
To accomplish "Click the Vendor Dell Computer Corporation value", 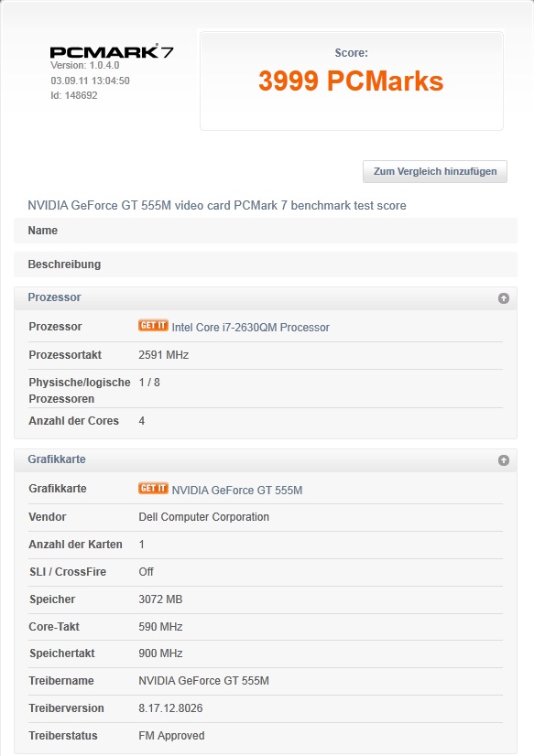I will (x=203, y=517).
